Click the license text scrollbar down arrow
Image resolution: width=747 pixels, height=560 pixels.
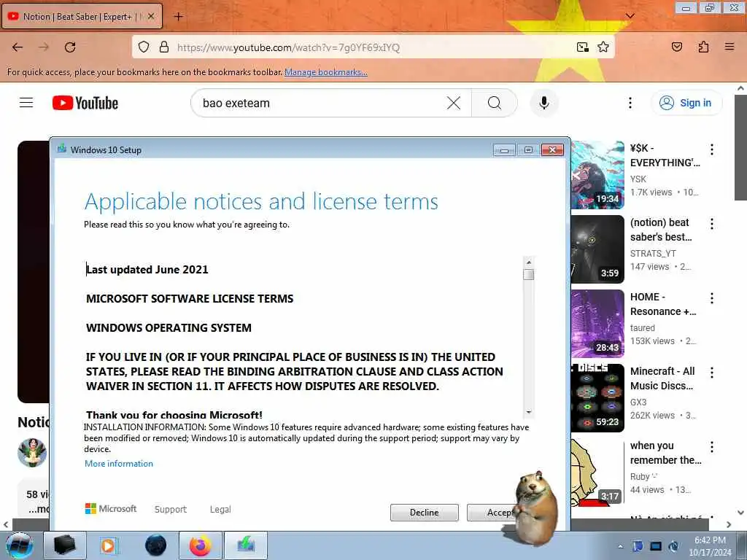pos(528,411)
